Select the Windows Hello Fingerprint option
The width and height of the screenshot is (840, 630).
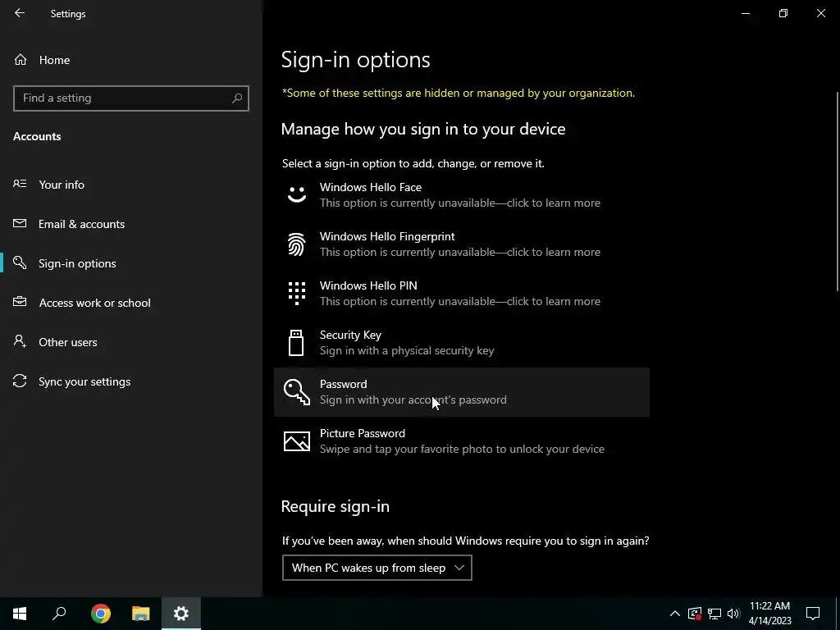[x=461, y=244]
